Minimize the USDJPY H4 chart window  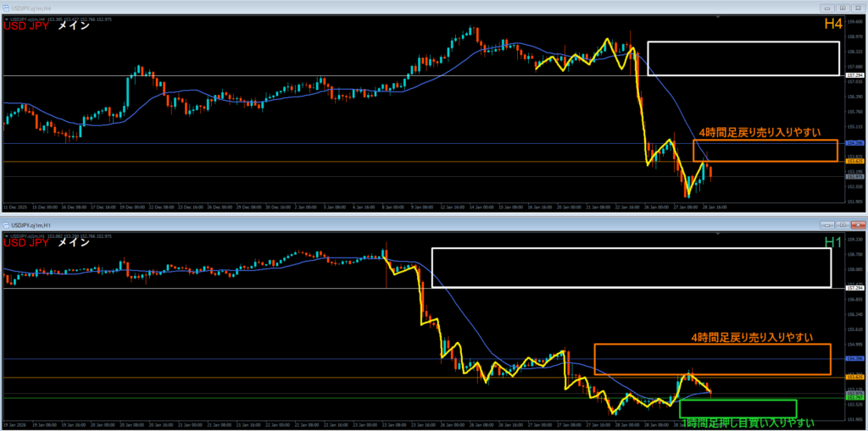pos(828,8)
